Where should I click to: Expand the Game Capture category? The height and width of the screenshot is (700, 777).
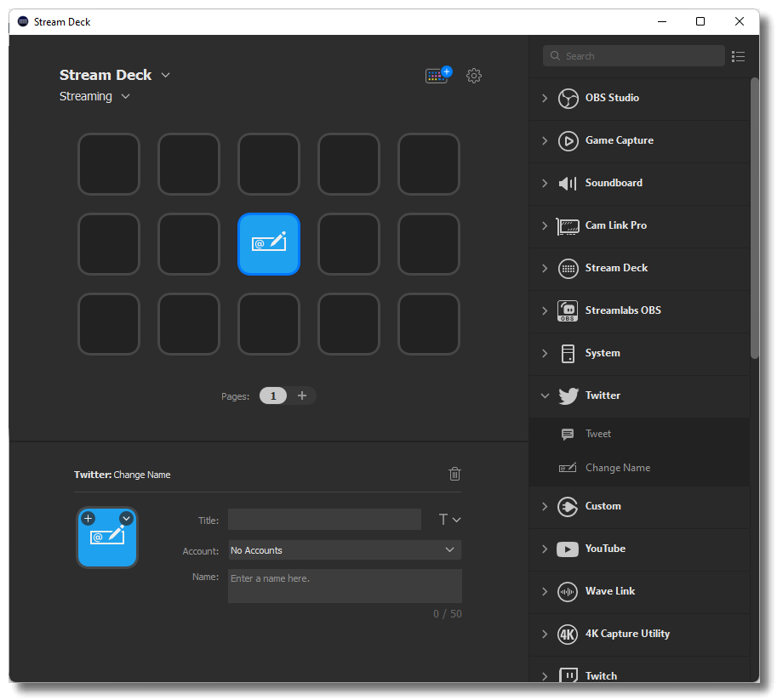click(545, 140)
